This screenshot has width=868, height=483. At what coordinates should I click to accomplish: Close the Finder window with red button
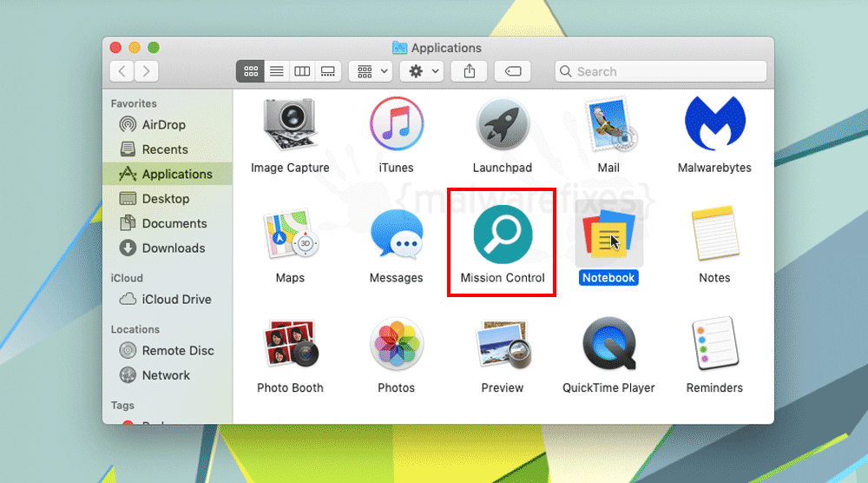115,48
